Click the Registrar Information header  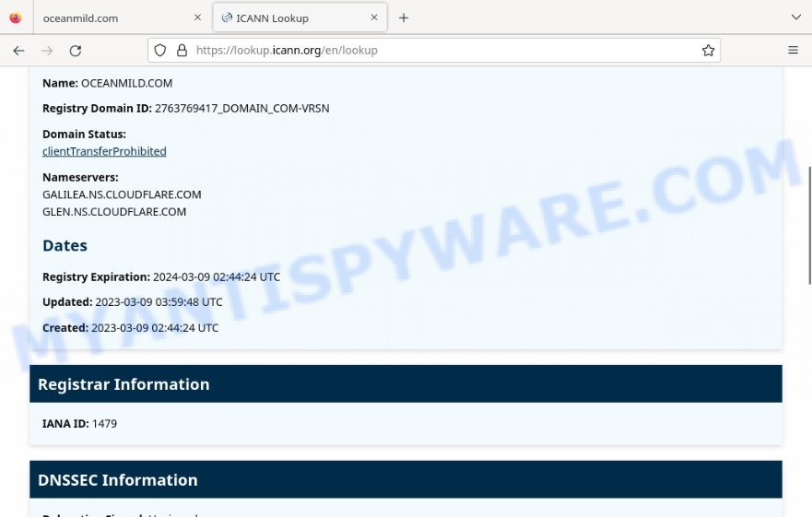pos(406,384)
